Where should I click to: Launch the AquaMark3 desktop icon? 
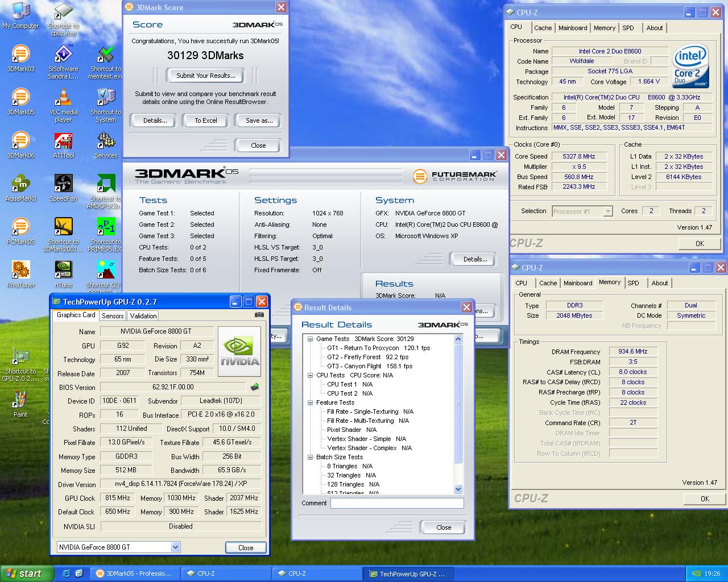(x=20, y=188)
